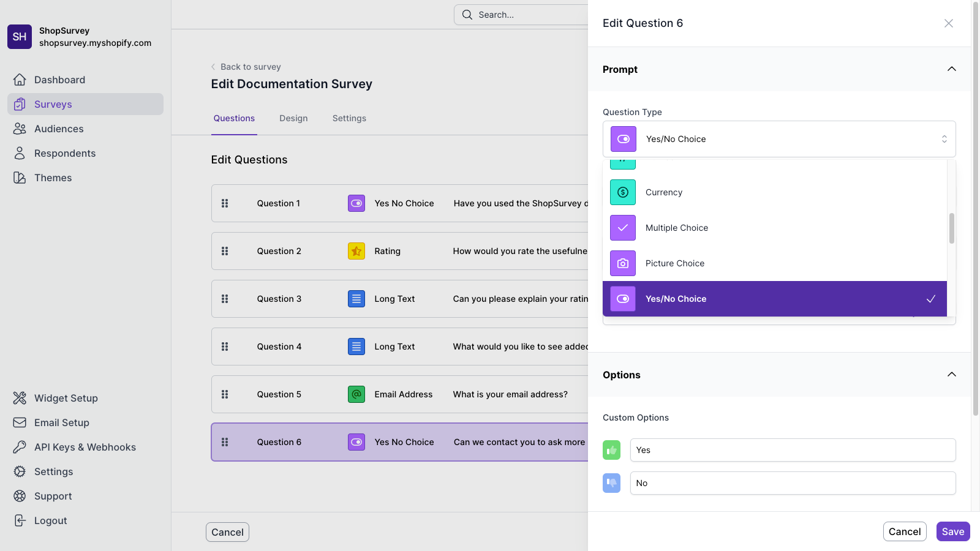Select the Question 5 row text

279,394
